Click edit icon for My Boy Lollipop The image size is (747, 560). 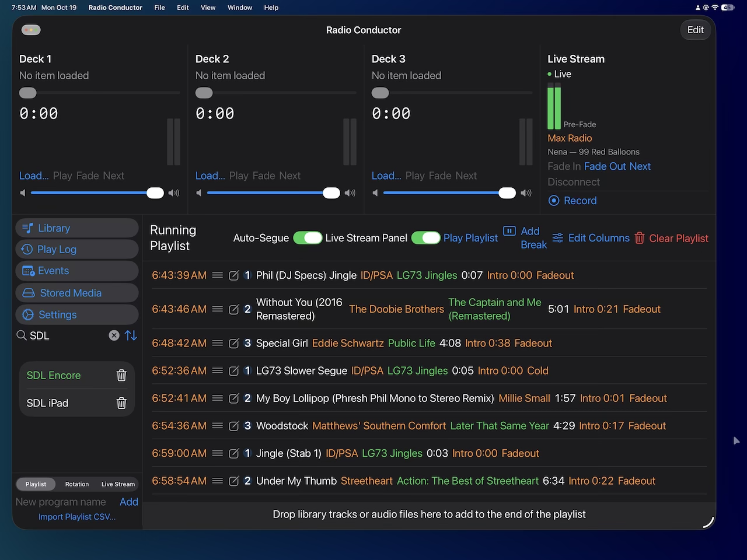[x=234, y=398]
